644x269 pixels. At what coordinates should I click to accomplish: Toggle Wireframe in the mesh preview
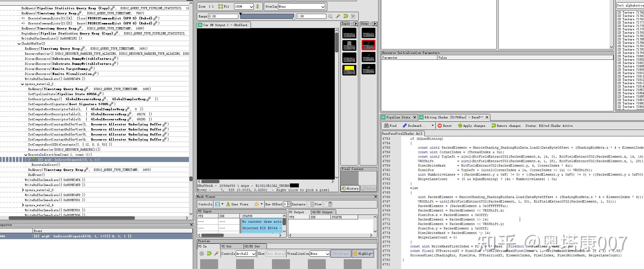point(340,253)
